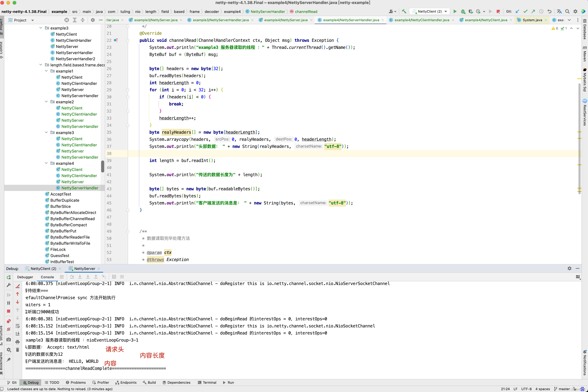Toggle scroll to end in console

18,334
